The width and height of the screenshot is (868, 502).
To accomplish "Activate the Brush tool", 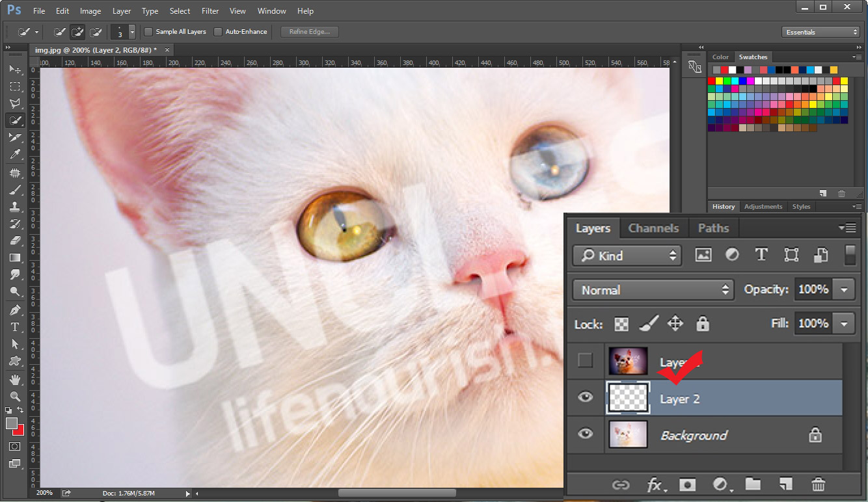I will pos(15,190).
